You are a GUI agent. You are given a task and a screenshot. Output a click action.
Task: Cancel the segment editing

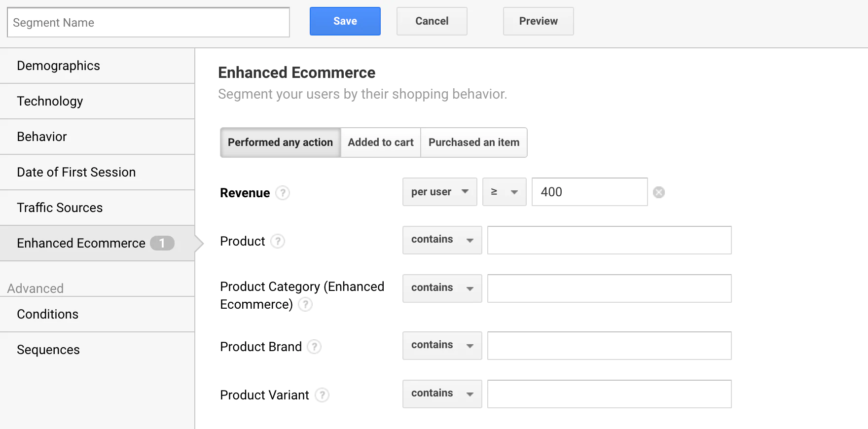click(x=432, y=21)
